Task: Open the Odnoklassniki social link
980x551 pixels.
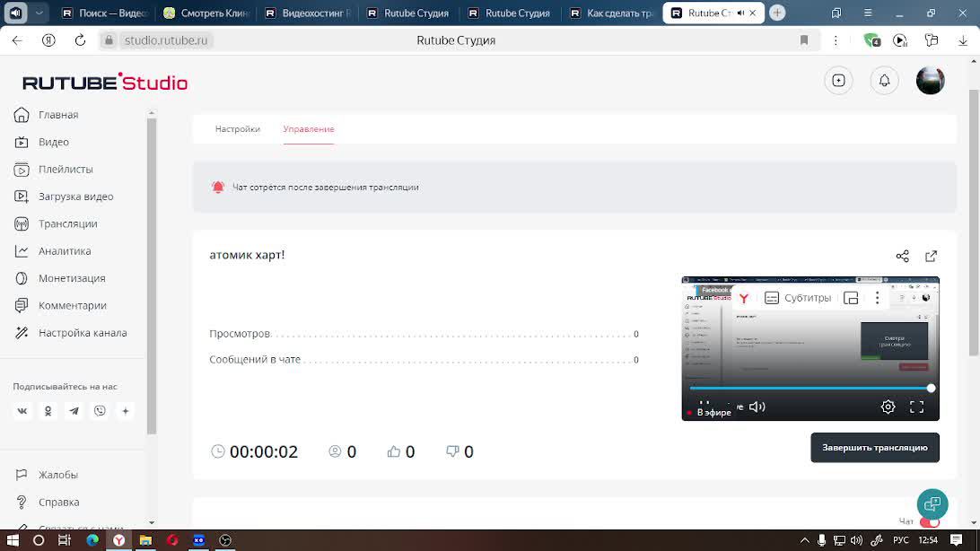Action: click(48, 411)
